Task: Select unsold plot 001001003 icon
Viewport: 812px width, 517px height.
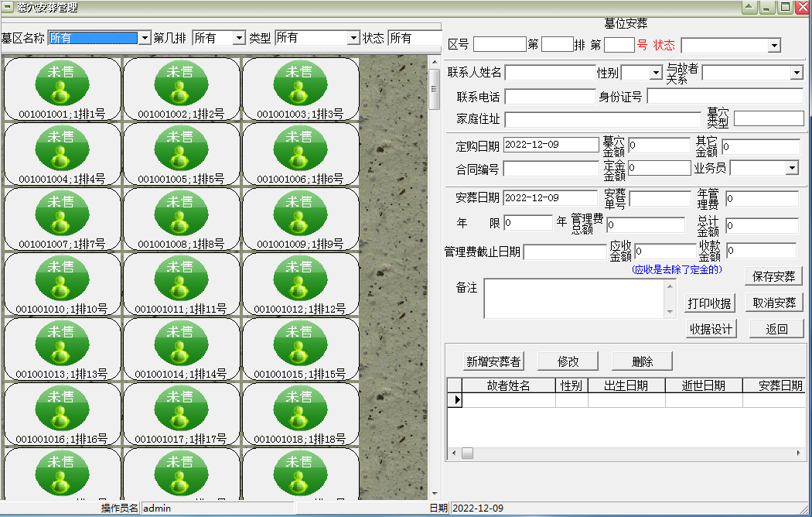Action: [300, 83]
